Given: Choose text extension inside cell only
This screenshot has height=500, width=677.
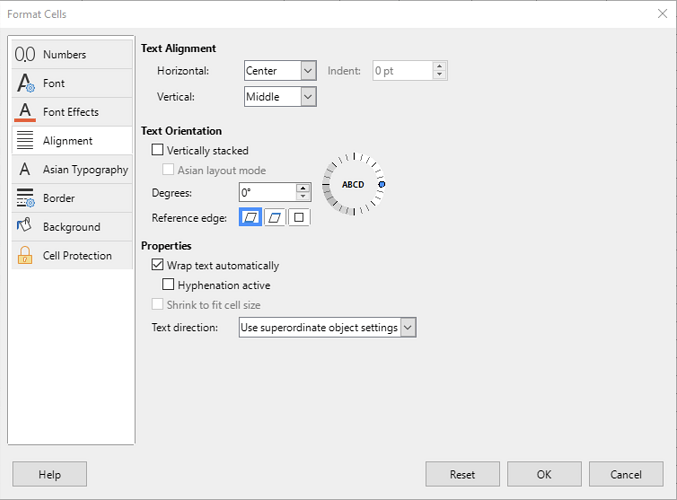Looking at the screenshot, I should (299, 218).
